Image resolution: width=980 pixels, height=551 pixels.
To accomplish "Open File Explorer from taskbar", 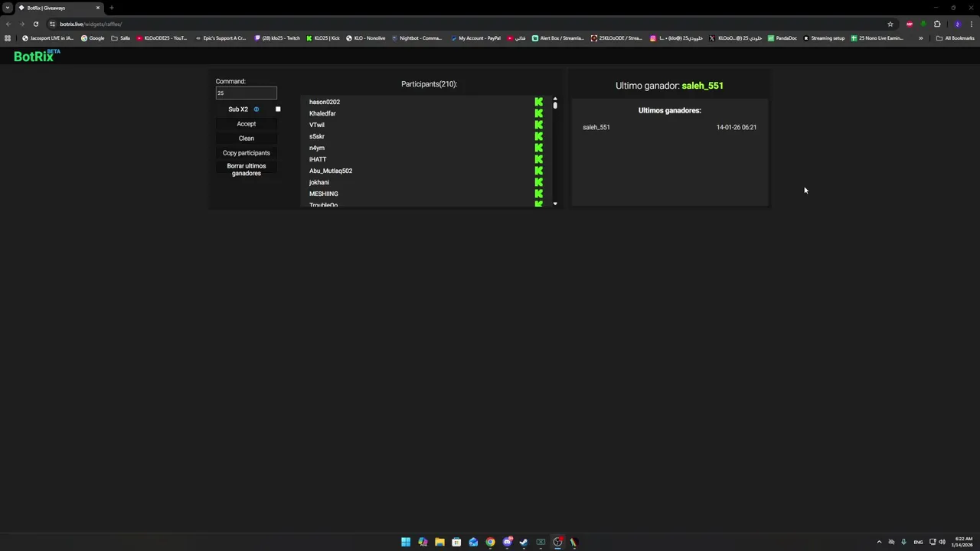I will click(x=439, y=542).
